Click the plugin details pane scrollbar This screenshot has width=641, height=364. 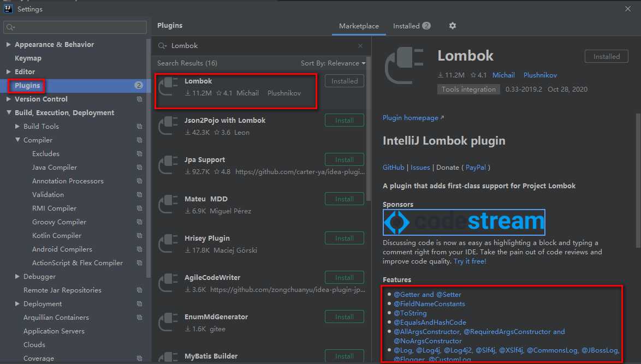[638, 181]
